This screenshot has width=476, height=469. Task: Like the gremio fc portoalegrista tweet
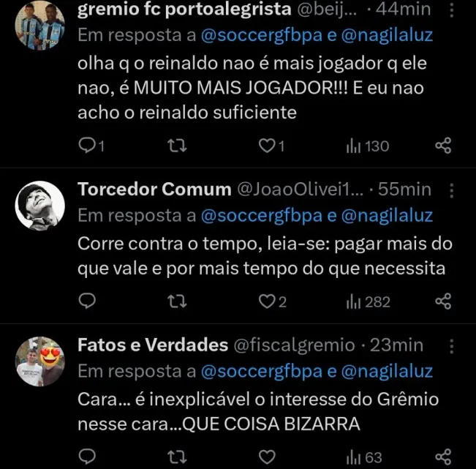coord(266,146)
